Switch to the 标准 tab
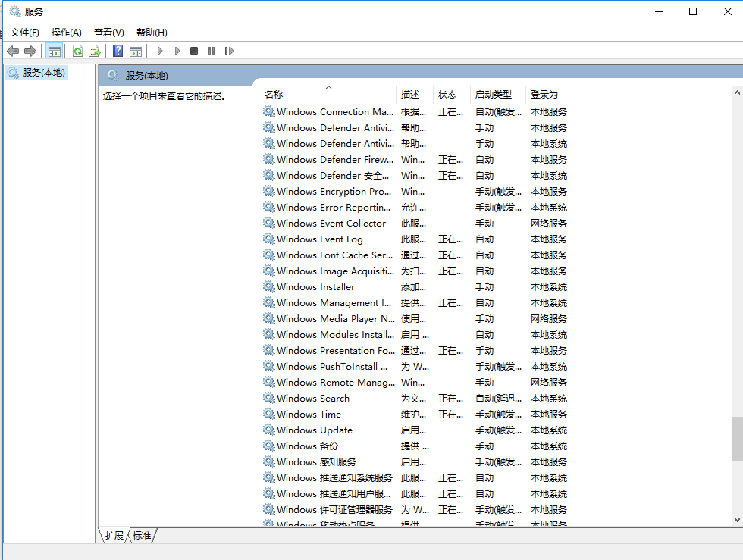The height and width of the screenshot is (560, 743). click(x=142, y=535)
